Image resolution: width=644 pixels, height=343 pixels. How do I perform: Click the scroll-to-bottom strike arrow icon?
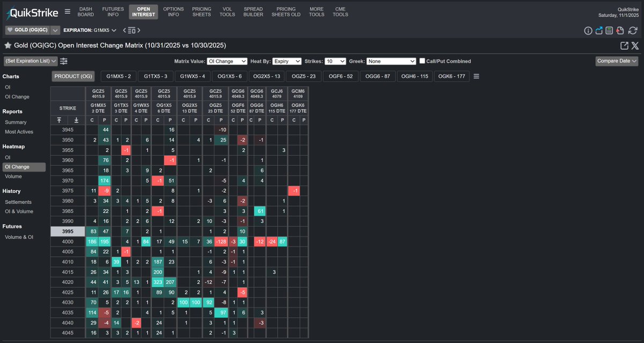click(x=76, y=120)
